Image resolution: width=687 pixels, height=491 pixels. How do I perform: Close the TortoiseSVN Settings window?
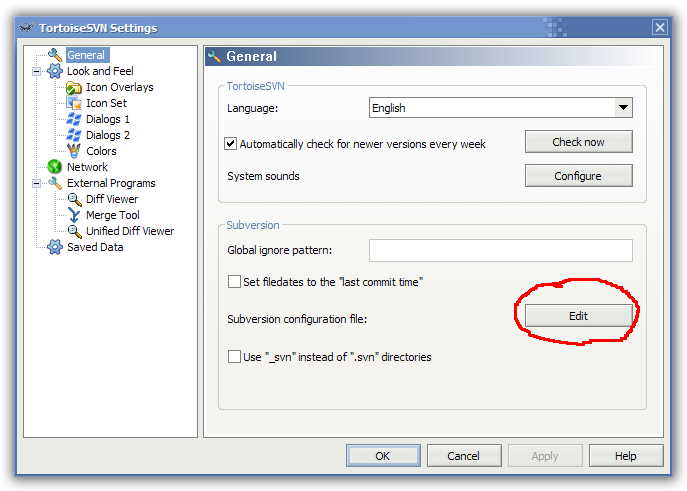660,27
